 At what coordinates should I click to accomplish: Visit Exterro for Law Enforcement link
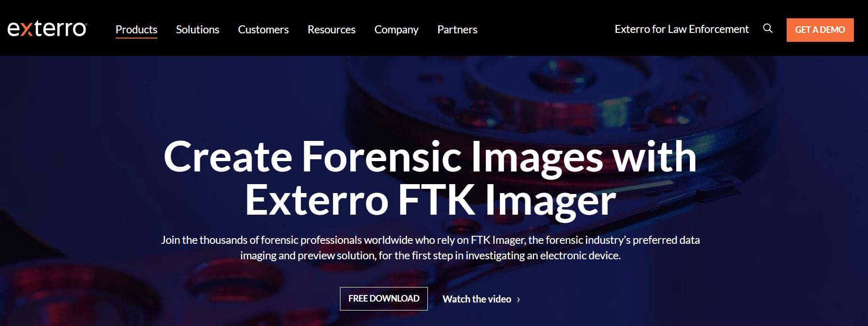coord(682,29)
